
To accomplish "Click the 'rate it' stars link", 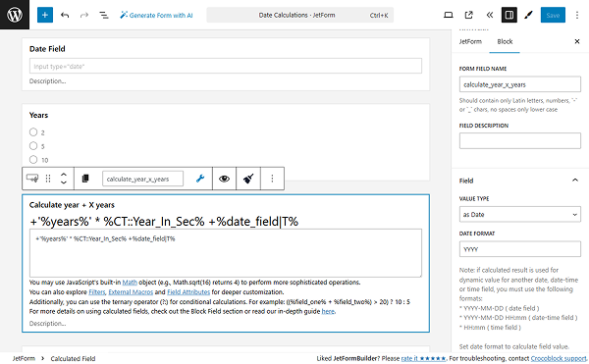I will pyautogui.click(x=423, y=358).
